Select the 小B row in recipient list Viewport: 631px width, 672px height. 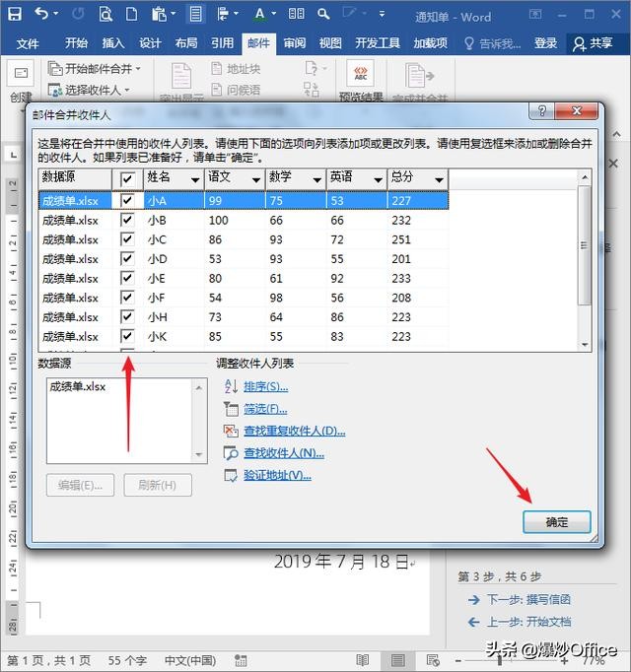click(x=244, y=220)
